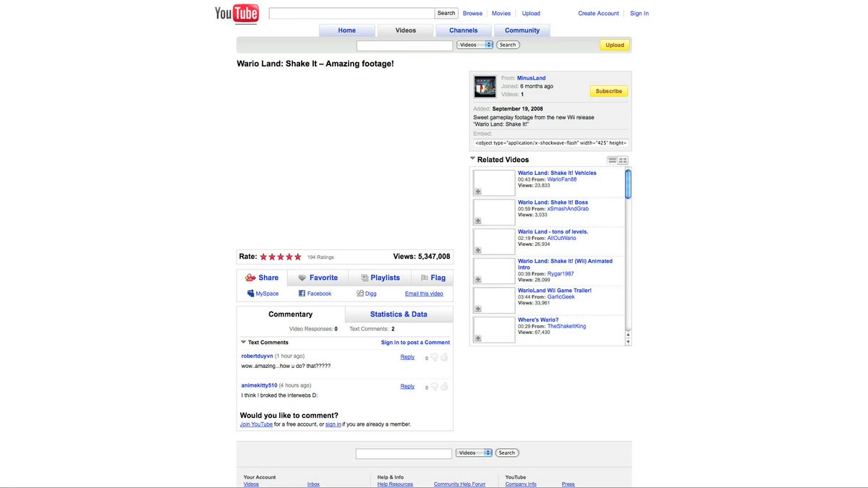
Task: Click the yellow Upload button
Action: point(615,45)
